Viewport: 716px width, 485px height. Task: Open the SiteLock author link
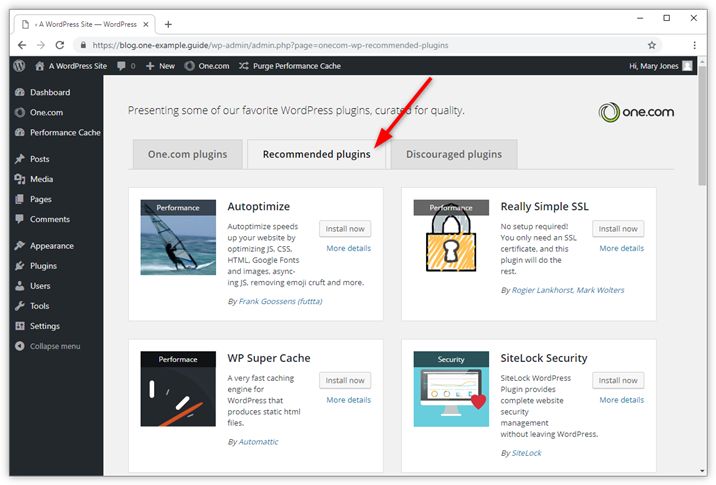pyautogui.click(x=526, y=453)
